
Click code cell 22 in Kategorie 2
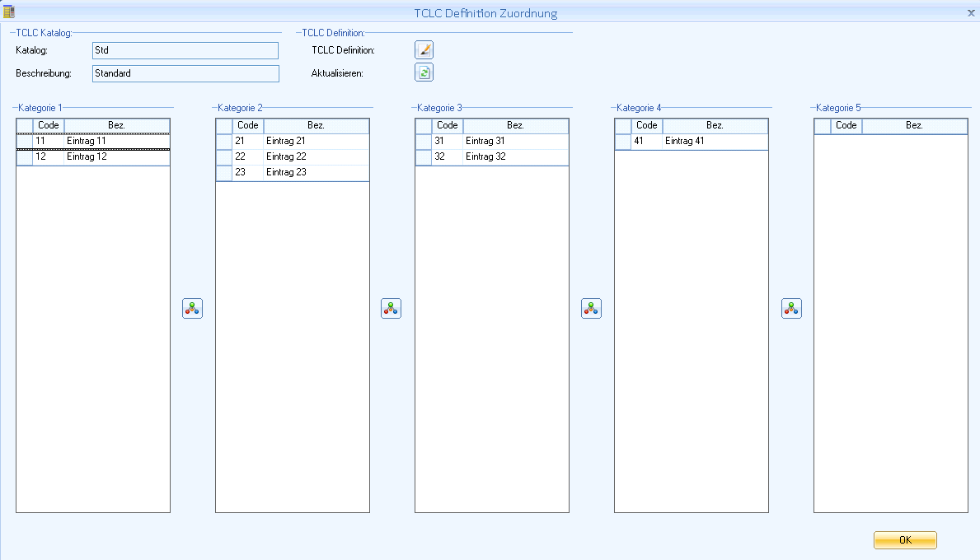[247, 156]
